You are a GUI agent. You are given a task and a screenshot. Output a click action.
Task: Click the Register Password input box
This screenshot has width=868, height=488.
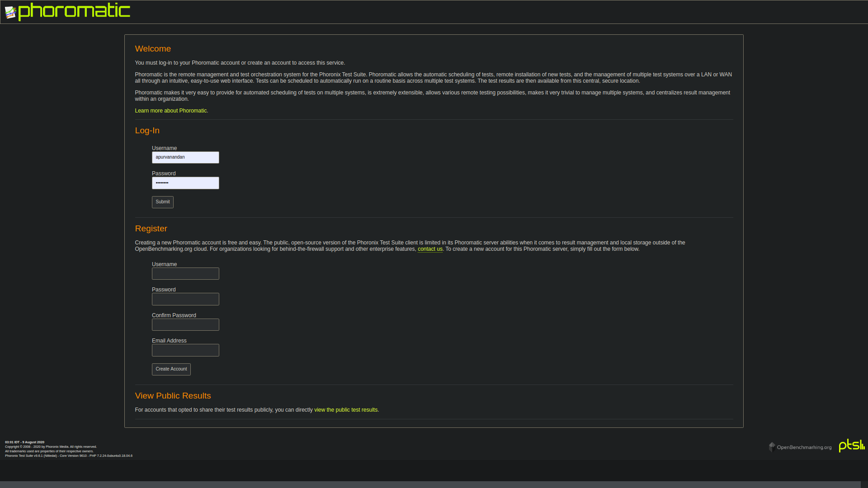click(185, 299)
